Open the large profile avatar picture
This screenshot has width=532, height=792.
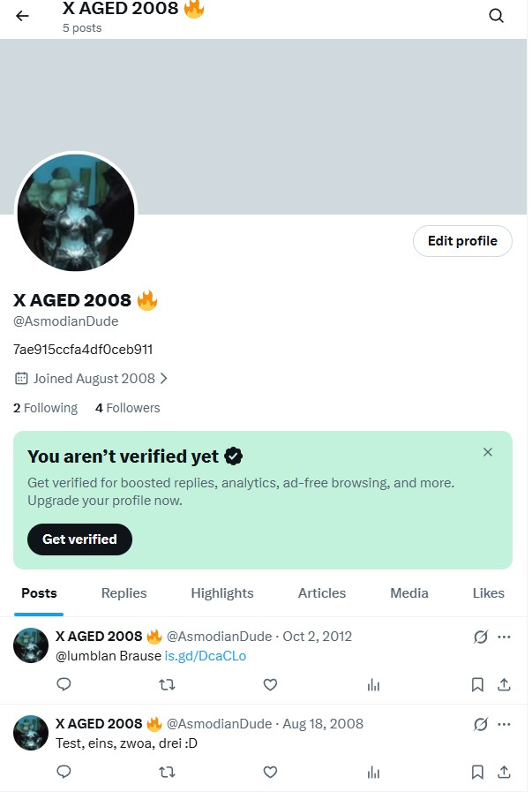tap(76, 212)
